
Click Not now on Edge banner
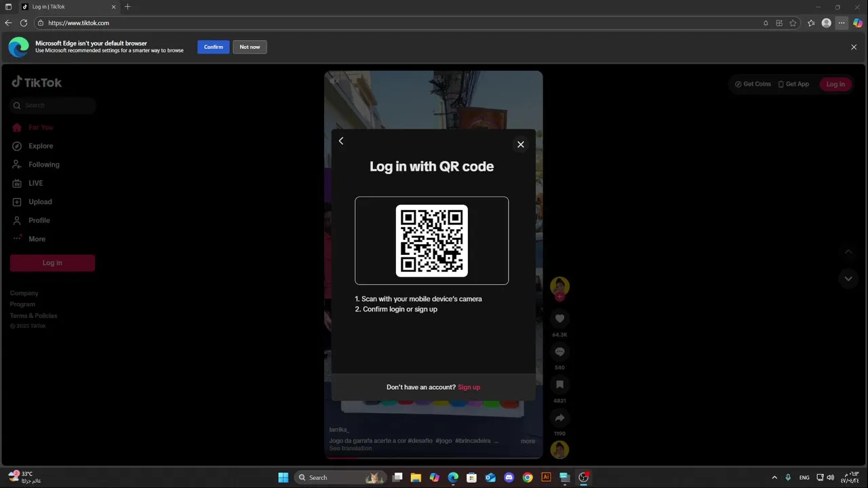250,47
